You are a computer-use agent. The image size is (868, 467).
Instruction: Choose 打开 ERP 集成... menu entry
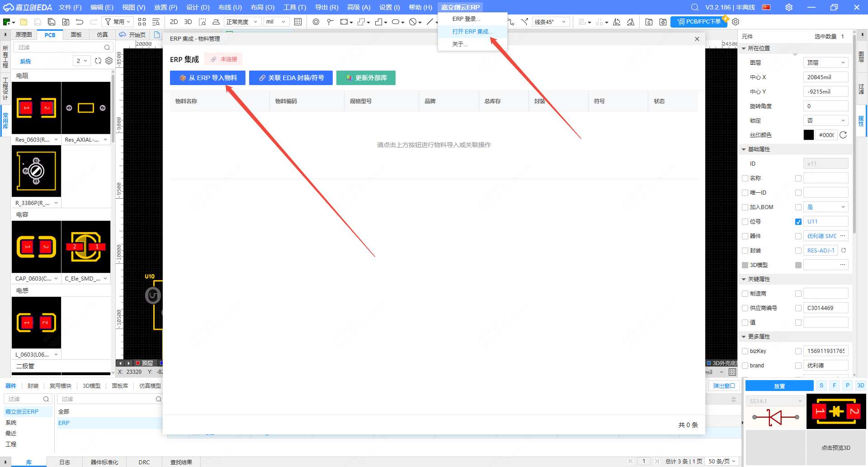[472, 32]
